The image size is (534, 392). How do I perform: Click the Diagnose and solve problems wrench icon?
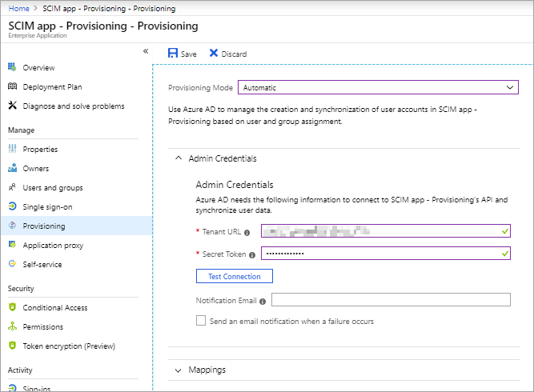coord(12,105)
